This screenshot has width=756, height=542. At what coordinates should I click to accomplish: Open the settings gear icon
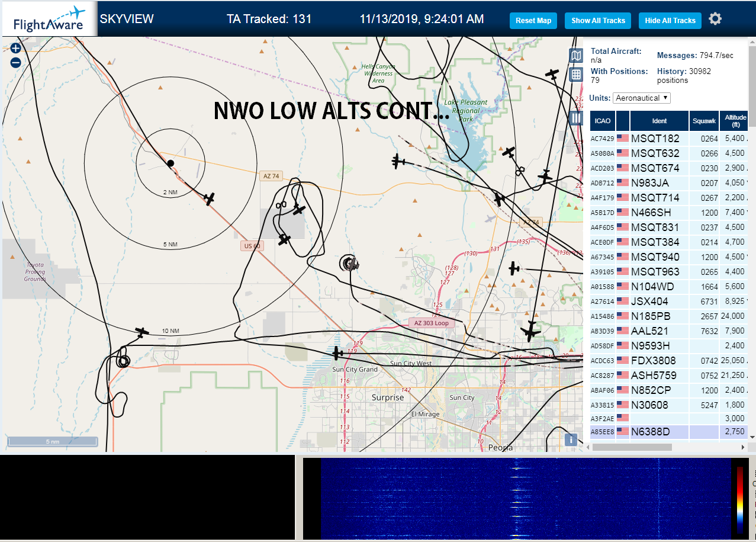click(715, 19)
